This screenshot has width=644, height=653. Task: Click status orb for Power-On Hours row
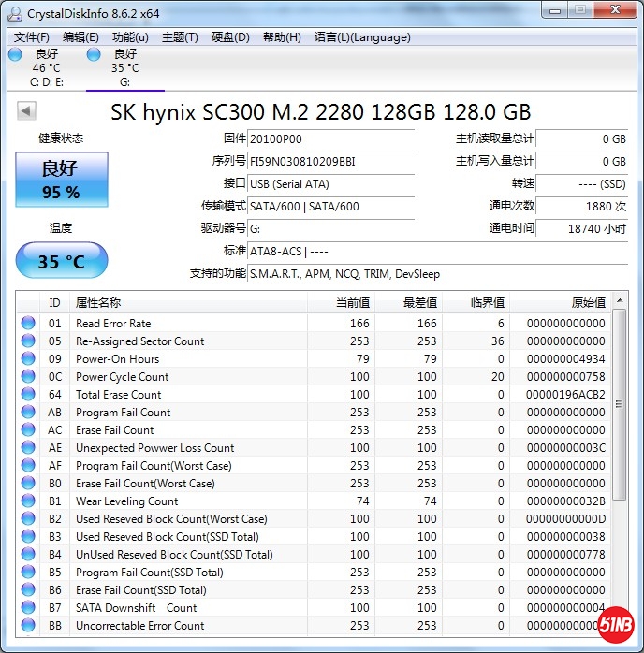(x=28, y=359)
